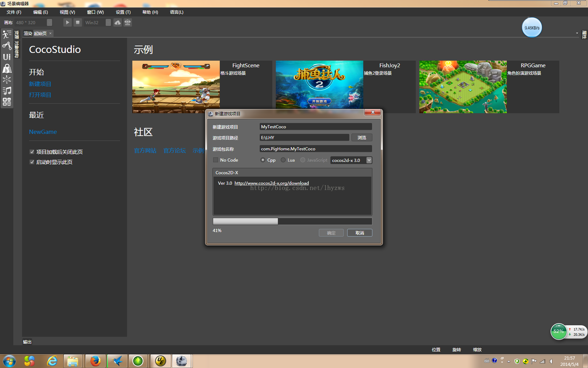Viewport: 588px width, 368px height.
Task: Click the project name field MyTestCoco
Action: pos(316,127)
